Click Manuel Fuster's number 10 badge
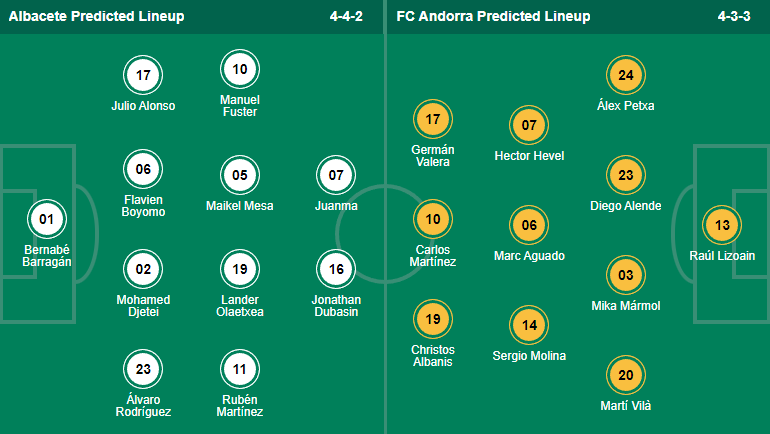 point(240,70)
